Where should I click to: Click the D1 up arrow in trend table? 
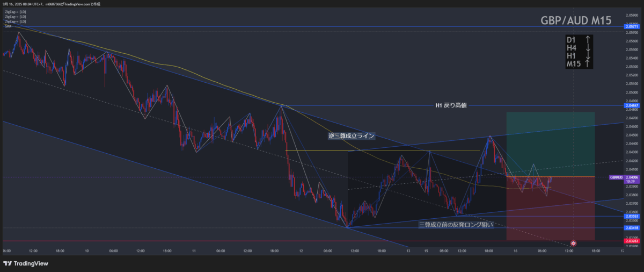pyautogui.click(x=588, y=40)
